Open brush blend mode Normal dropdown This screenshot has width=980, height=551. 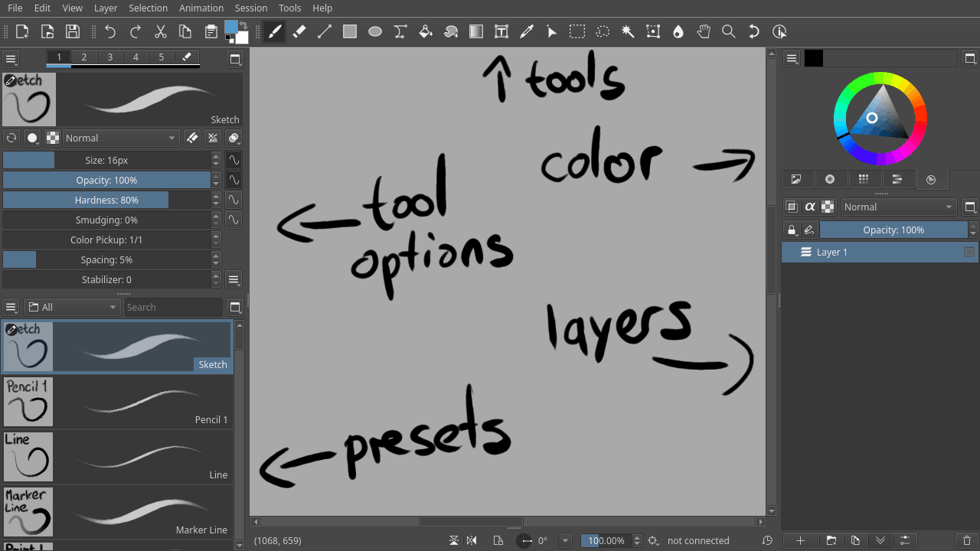pos(121,138)
